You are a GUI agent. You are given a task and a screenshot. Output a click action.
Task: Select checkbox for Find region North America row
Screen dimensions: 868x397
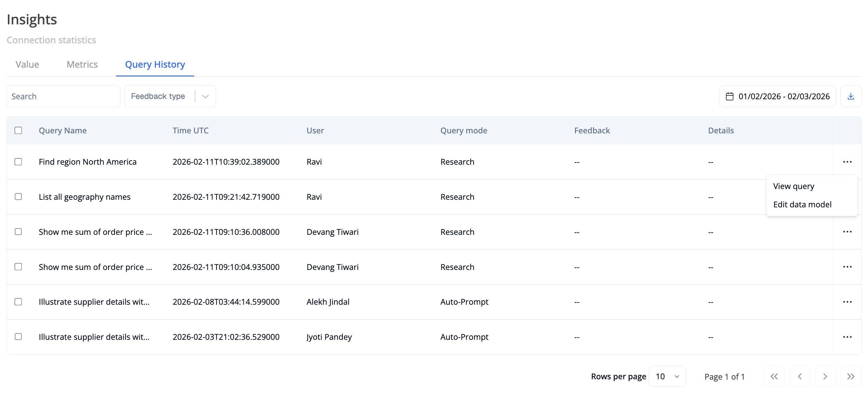[x=18, y=162]
